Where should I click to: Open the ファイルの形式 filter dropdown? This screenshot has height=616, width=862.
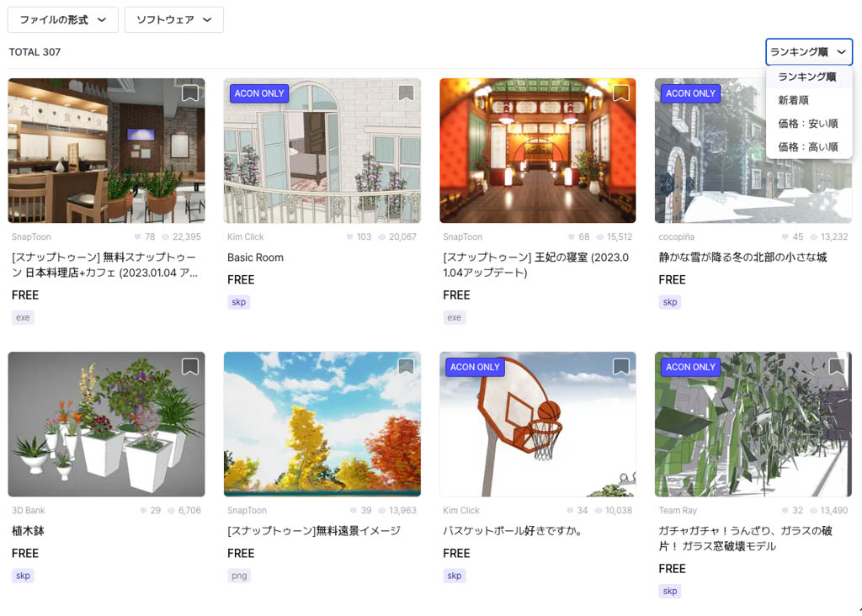[x=62, y=20]
